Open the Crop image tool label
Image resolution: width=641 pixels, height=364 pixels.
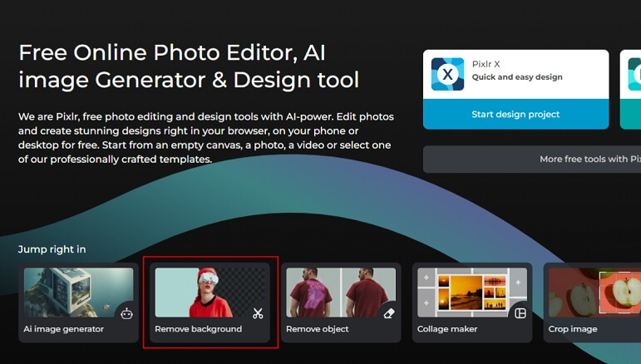pos(573,329)
